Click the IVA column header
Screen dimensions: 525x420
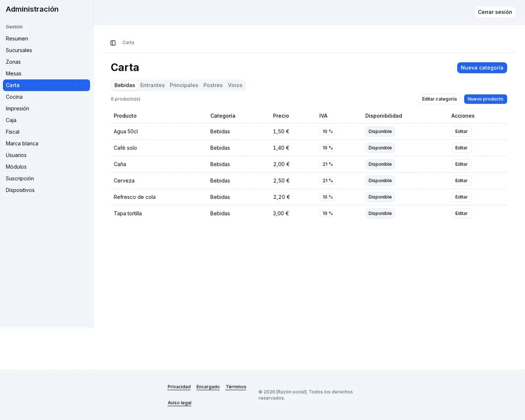click(x=323, y=116)
